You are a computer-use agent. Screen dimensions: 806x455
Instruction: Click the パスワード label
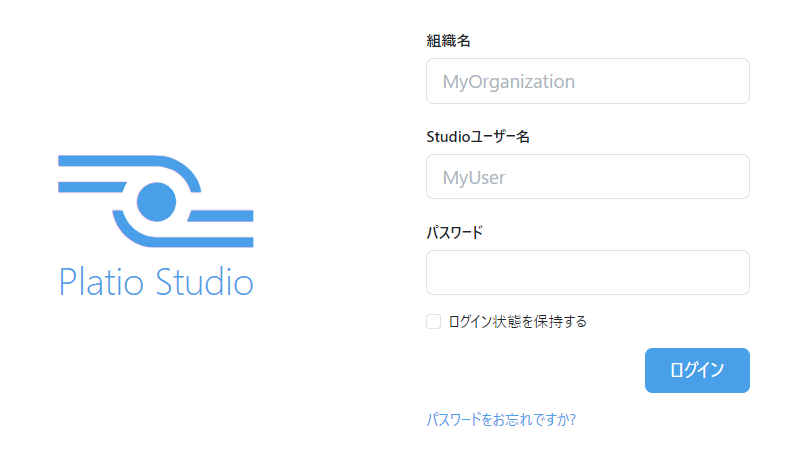click(454, 232)
